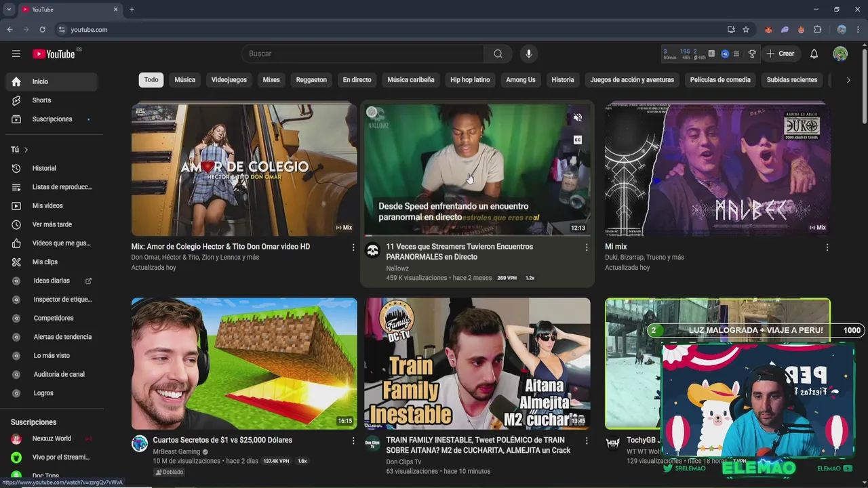Open the Mi mix Malbec thumbnail
Screen dimensions: 868x488
[717, 169]
